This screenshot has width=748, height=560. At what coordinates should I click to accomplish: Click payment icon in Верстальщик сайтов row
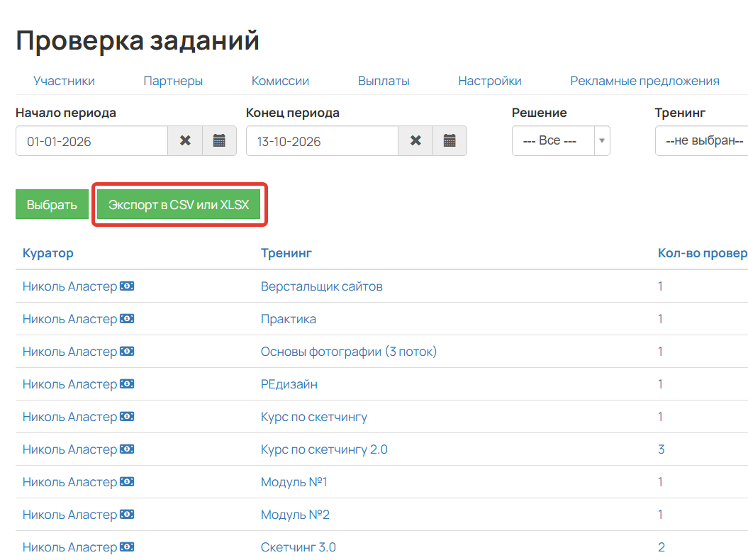127,286
